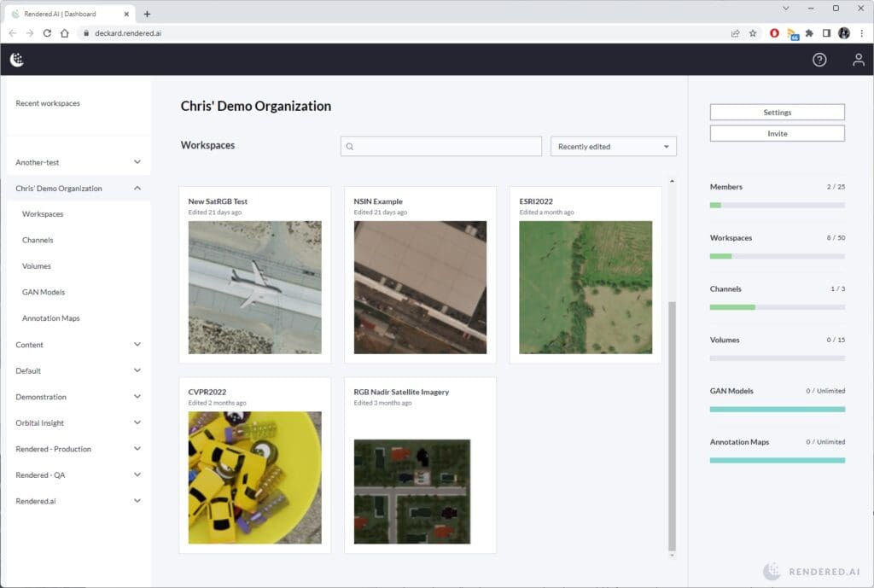The height and width of the screenshot is (588, 874).
Task: Click the GAN Models usage bar
Action: point(777,409)
